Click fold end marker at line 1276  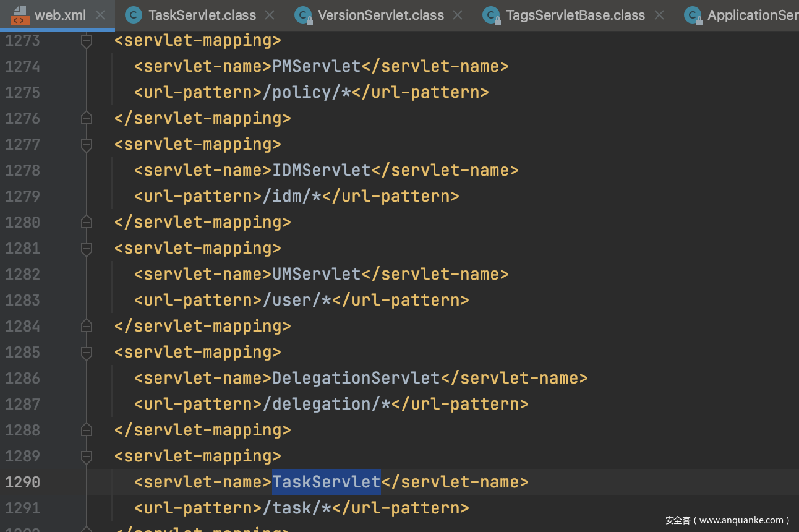coord(87,118)
